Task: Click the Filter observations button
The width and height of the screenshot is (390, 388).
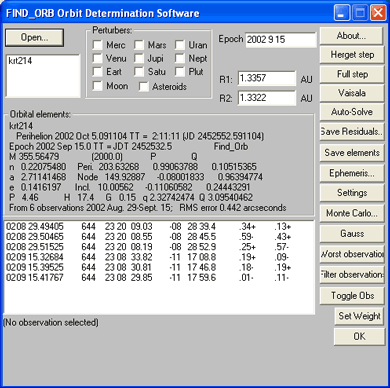Action: point(352,275)
